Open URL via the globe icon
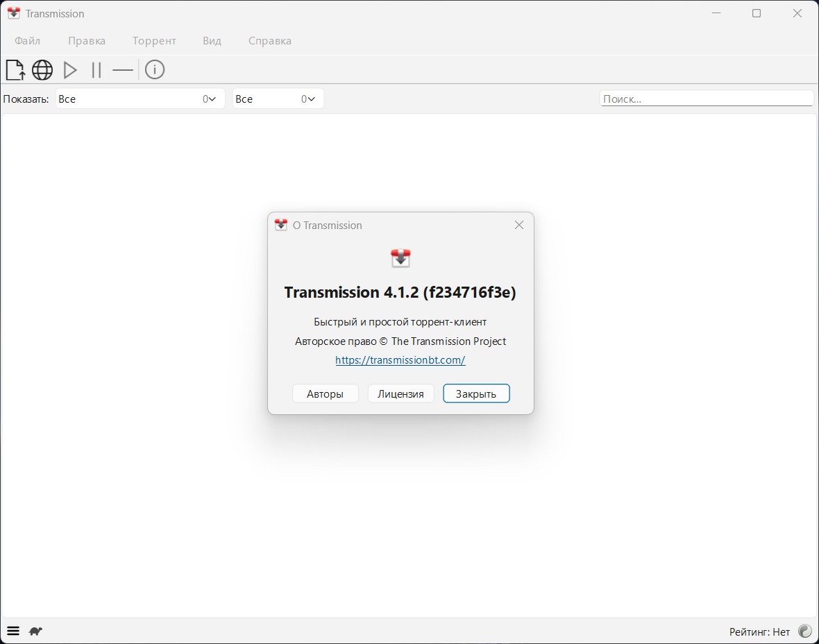This screenshot has width=819, height=644. (x=42, y=70)
